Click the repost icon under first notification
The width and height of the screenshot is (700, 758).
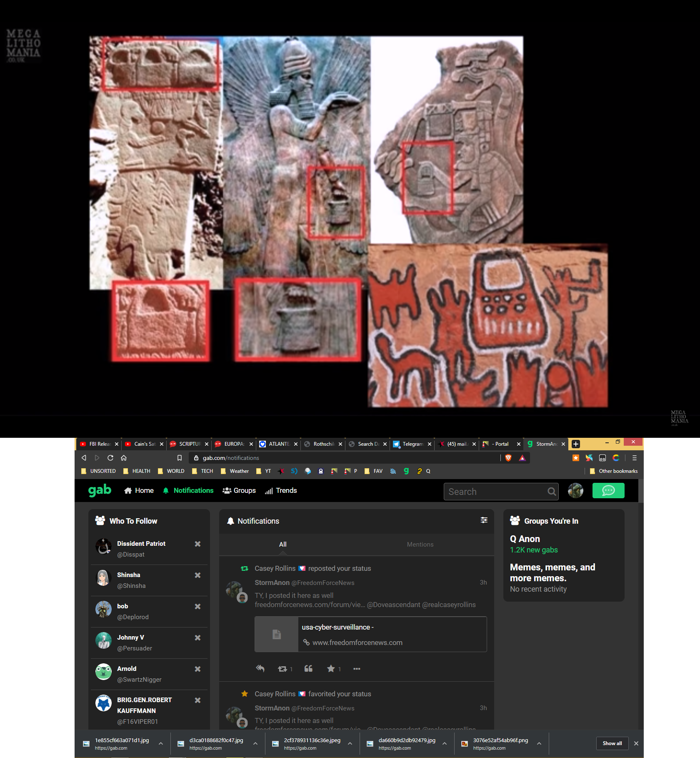click(282, 669)
